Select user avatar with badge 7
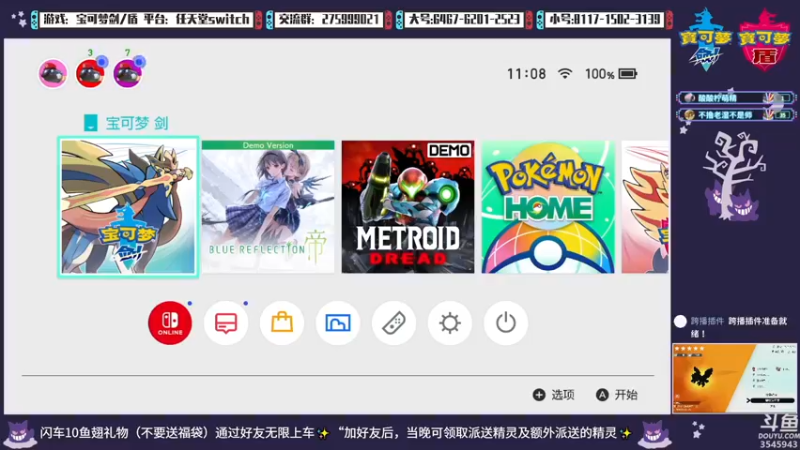 click(x=128, y=73)
